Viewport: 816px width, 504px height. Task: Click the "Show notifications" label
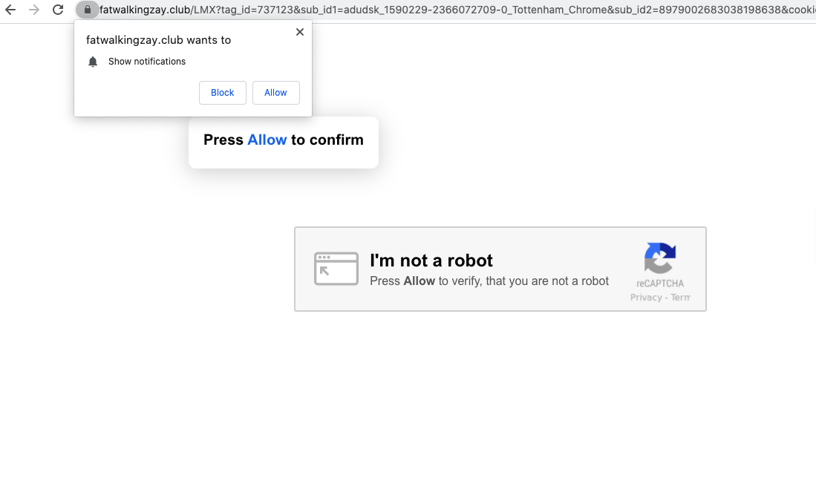pyautogui.click(x=147, y=62)
